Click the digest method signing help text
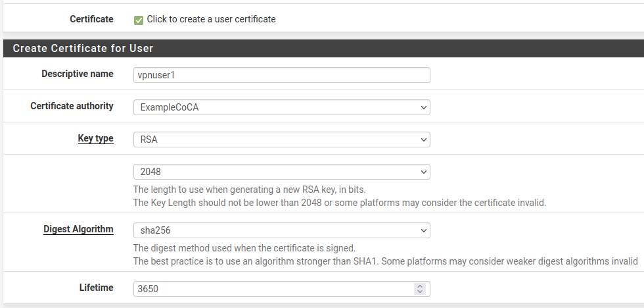 pyautogui.click(x=244, y=248)
